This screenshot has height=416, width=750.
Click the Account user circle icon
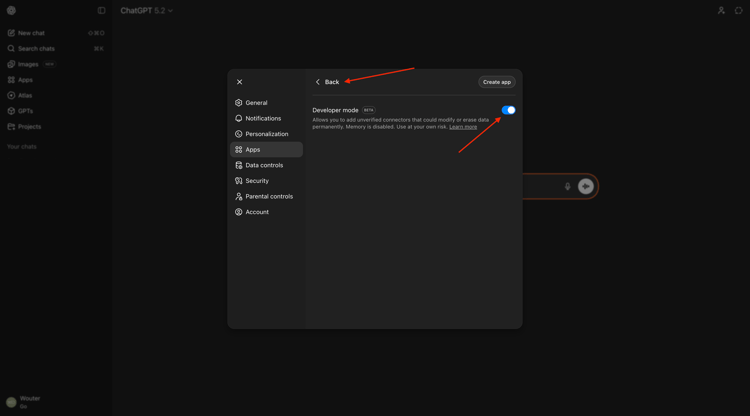tap(239, 212)
